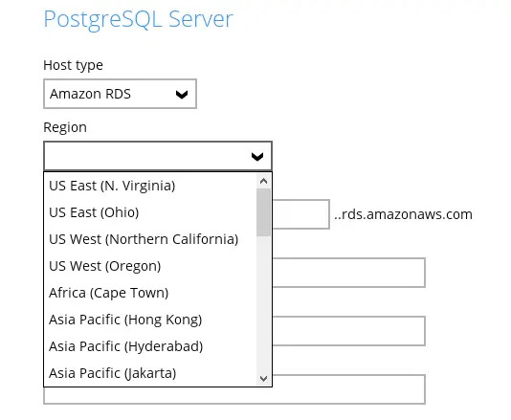
Task: Click the region list scrollbar thumb
Action: pos(264,212)
